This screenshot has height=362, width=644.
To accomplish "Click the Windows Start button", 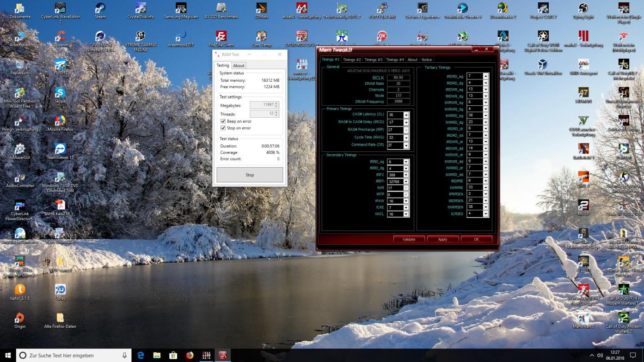I will tap(8, 355).
